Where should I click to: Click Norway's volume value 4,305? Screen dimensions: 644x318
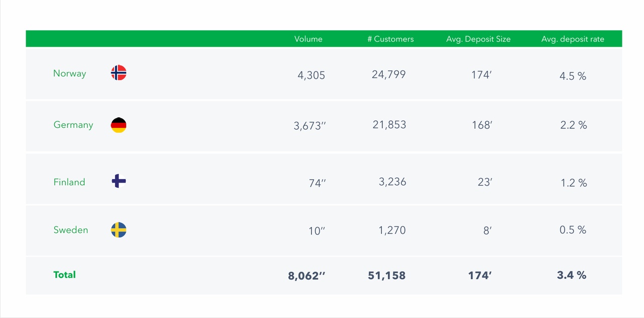click(x=311, y=75)
